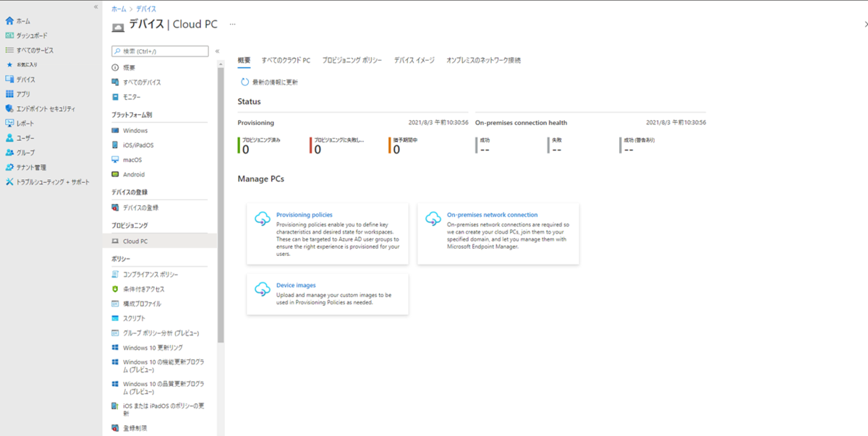
Task: Close the Cloud PC blade
Action: click(x=867, y=24)
